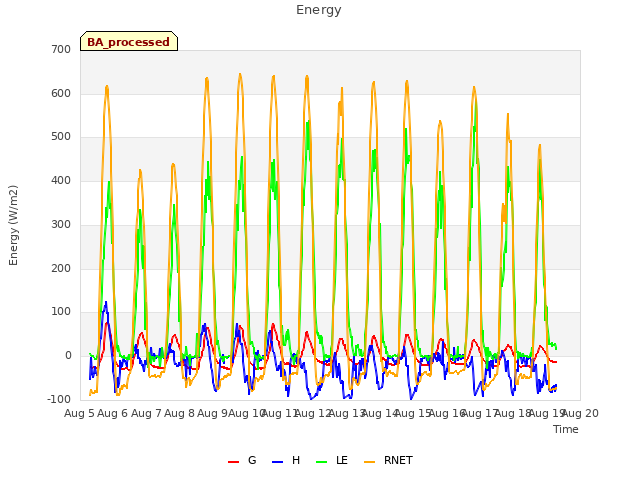
Task: Click the Aug 7 x-axis label
Action: coord(147,413)
